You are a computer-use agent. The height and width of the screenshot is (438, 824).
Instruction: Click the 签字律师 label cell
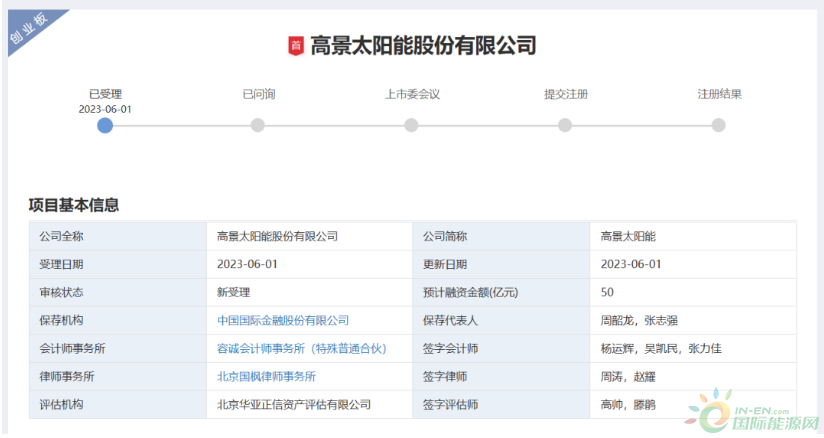point(501,376)
